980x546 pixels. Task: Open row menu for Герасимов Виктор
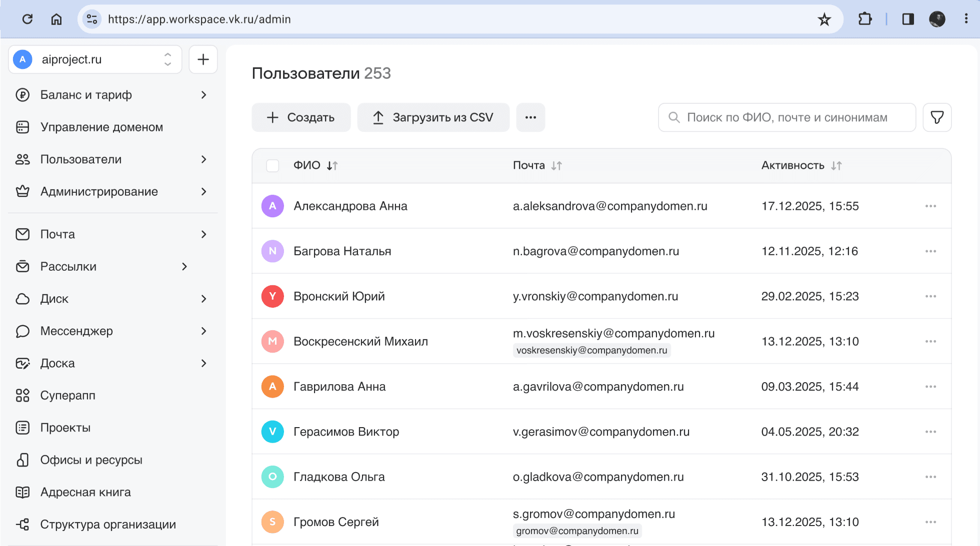tap(930, 432)
